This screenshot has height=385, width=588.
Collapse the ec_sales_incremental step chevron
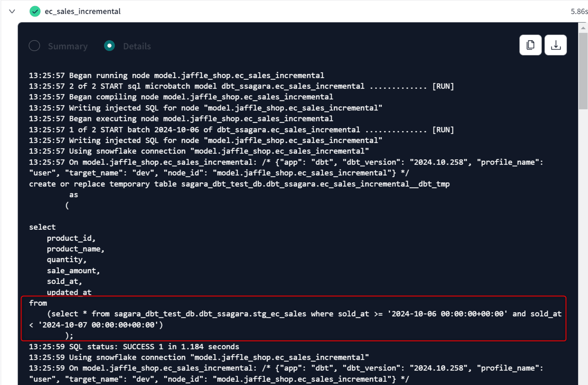click(12, 11)
